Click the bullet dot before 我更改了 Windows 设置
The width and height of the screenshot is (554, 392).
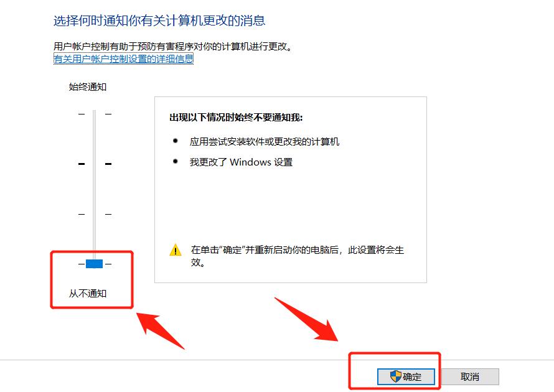point(176,161)
